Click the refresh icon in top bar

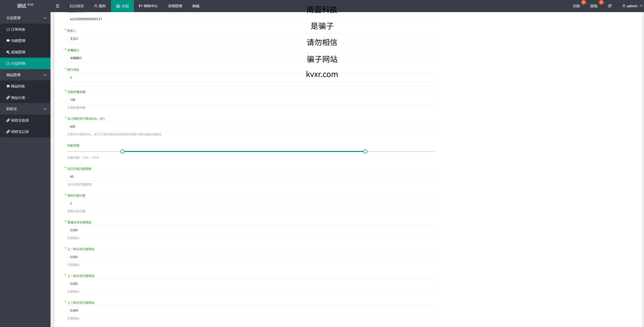[610, 6]
